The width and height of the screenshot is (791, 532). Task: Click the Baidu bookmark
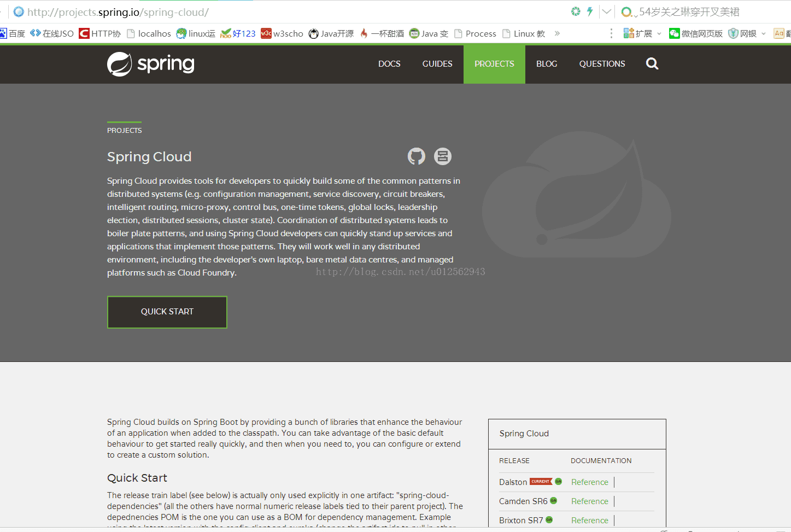pos(13,33)
